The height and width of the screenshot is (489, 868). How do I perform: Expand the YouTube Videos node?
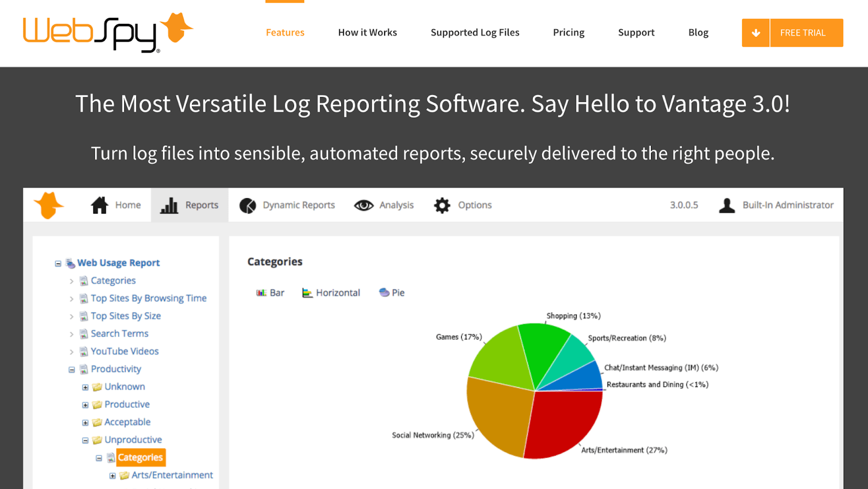pyautogui.click(x=72, y=352)
